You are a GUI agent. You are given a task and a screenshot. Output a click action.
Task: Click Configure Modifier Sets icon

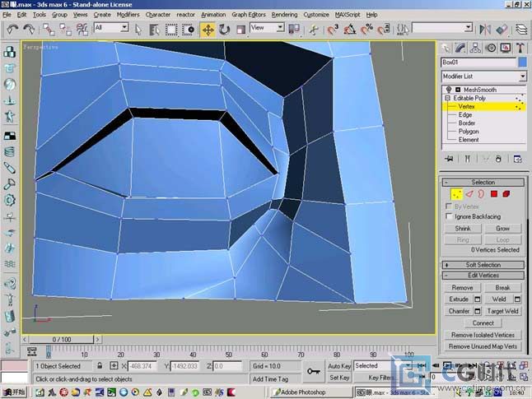[x=517, y=159]
